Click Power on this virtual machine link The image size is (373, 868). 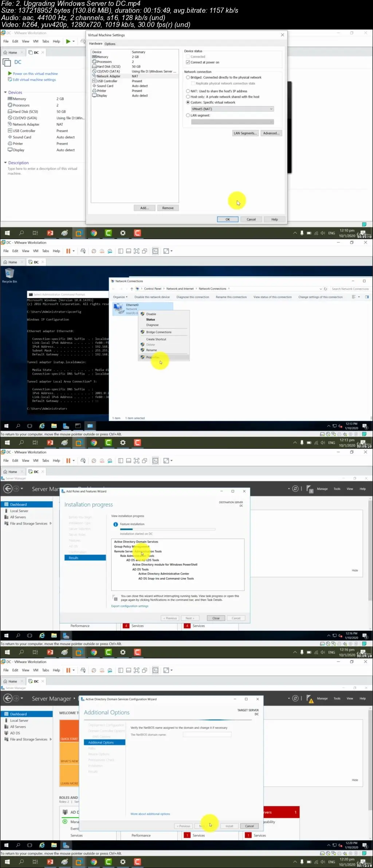coord(35,74)
